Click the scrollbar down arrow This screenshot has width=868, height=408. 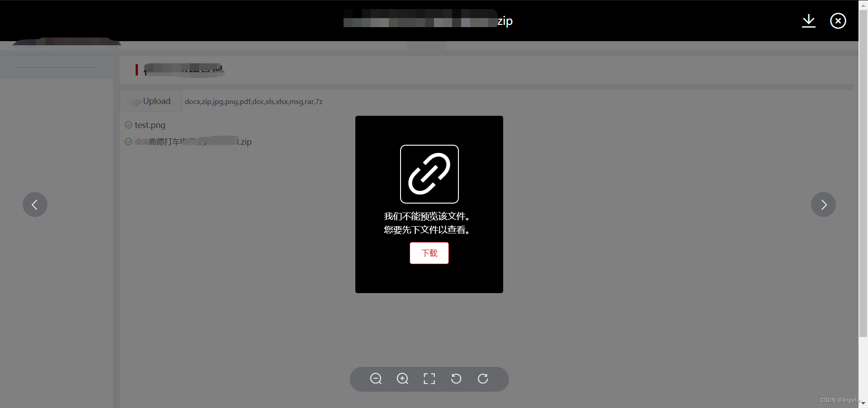[x=863, y=403]
